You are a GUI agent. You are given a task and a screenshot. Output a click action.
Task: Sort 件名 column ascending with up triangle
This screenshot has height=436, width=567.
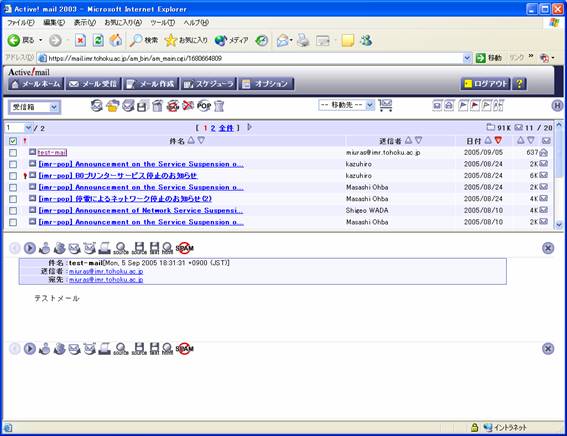click(x=191, y=140)
